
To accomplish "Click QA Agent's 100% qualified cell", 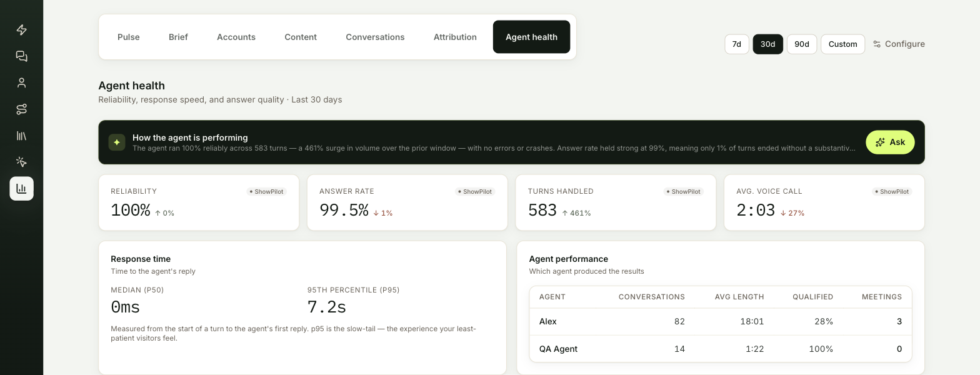I will pos(821,349).
